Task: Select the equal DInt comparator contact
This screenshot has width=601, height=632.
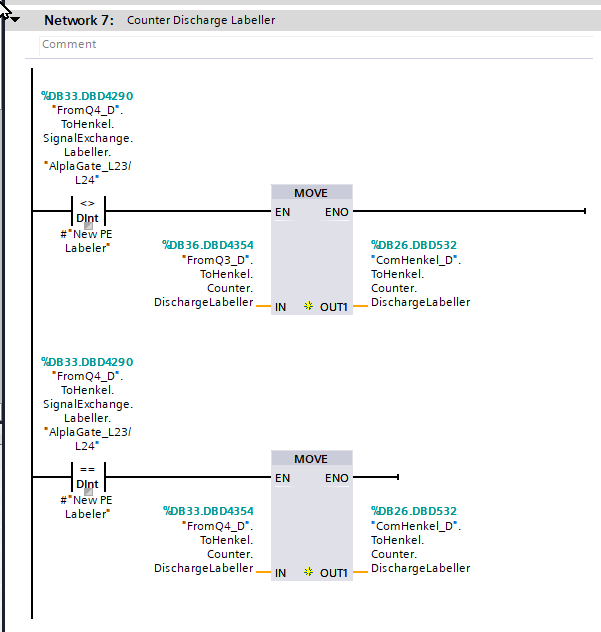Action: tap(88, 476)
